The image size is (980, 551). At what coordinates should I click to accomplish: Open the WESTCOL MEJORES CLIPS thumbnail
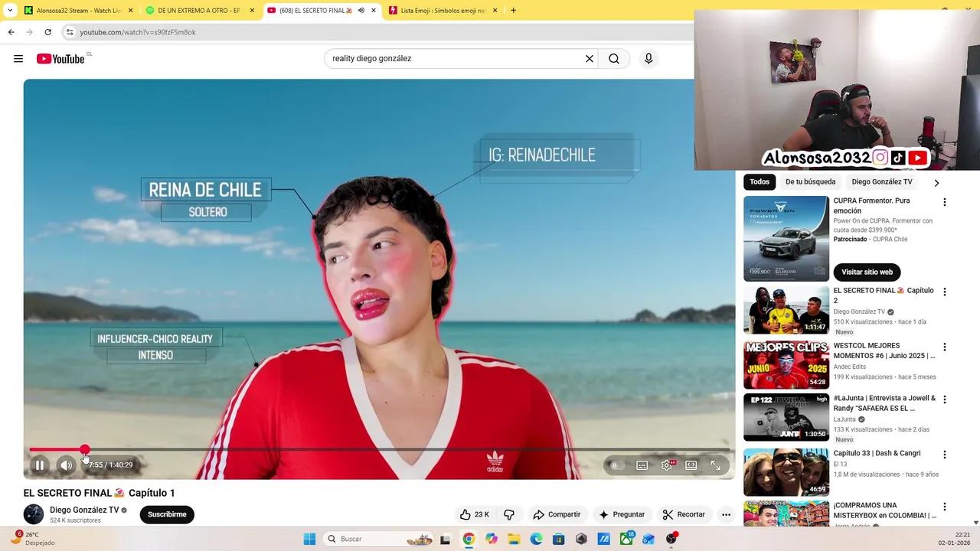point(786,365)
